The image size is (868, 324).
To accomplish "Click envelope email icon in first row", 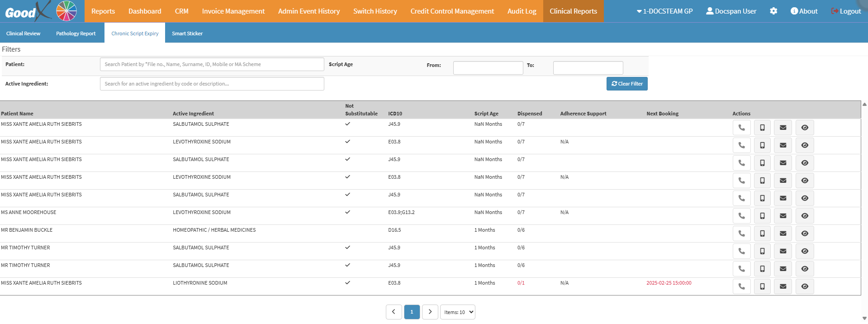I will pos(783,128).
